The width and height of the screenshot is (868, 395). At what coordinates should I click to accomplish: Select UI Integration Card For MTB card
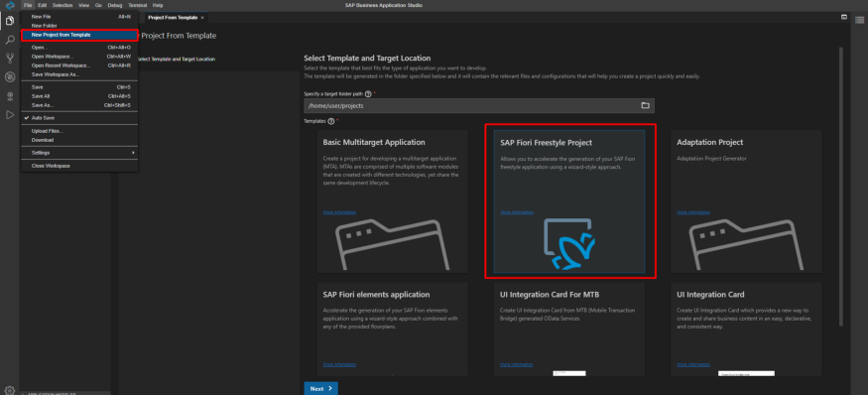pos(569,329)
